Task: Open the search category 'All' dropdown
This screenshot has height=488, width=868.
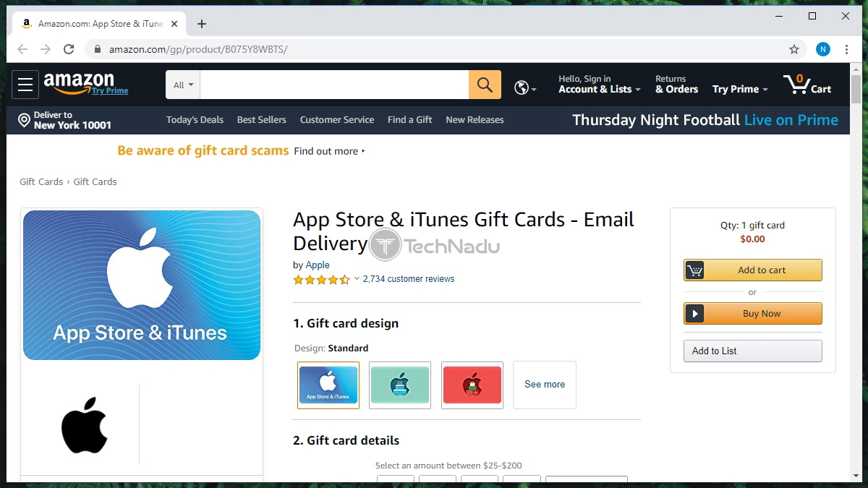Action: tap(183, 85)
